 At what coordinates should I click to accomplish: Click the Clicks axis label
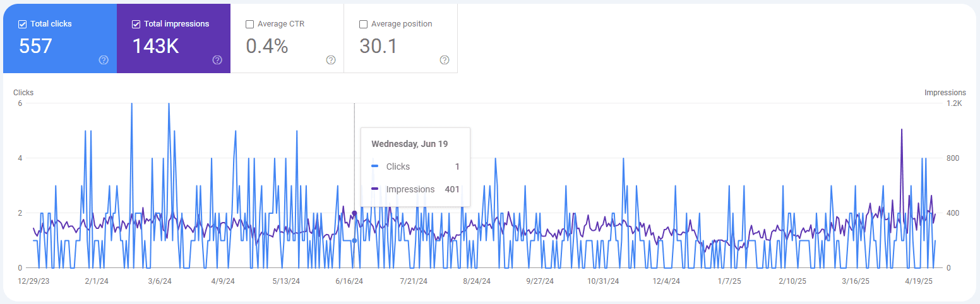pyautogui.click(x=23, y=93)
